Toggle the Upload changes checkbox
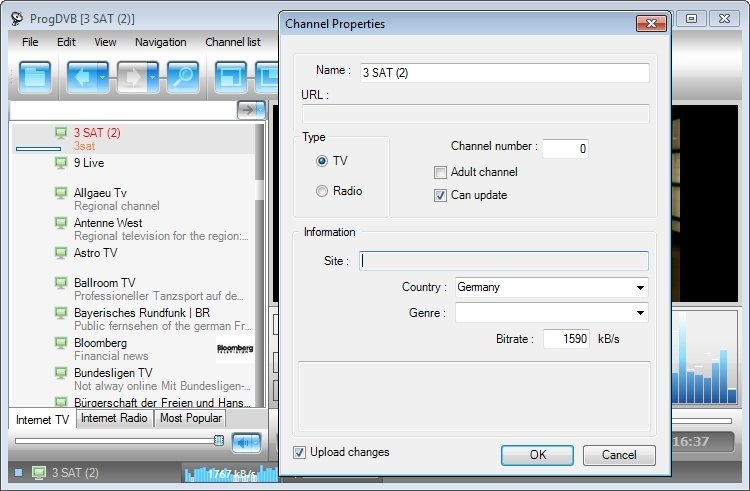750x491 pixels. point(299,452)
